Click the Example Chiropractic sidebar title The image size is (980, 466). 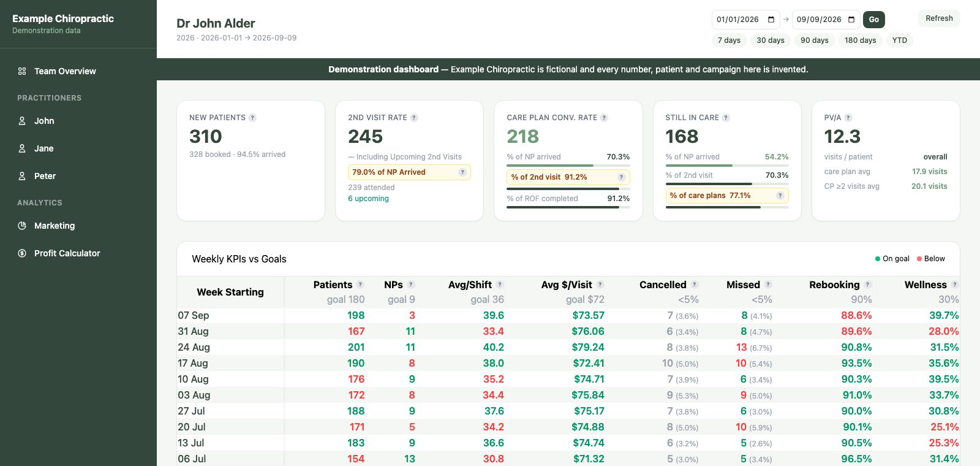[63, 18]
